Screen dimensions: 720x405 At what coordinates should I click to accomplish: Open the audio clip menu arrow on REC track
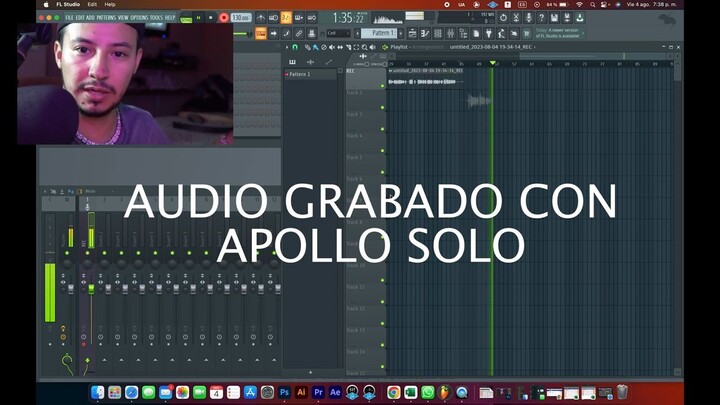point(390,71)
